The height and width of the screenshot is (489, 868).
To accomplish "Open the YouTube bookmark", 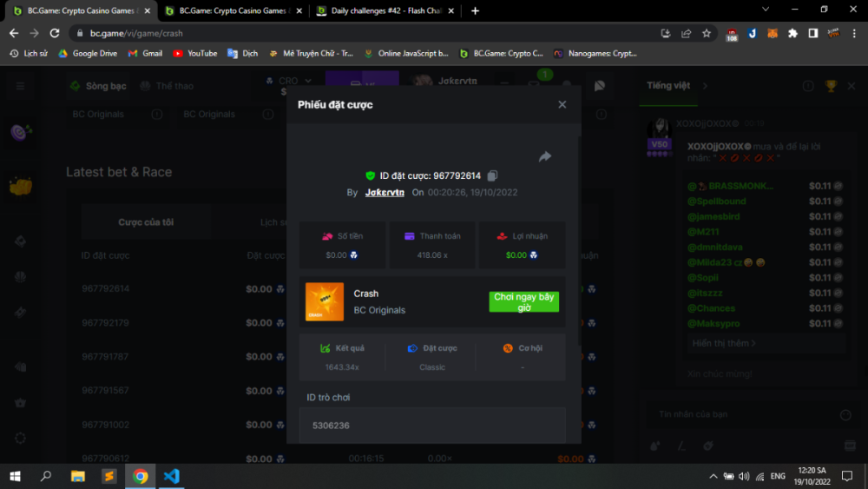I will [x=195, y=53].
